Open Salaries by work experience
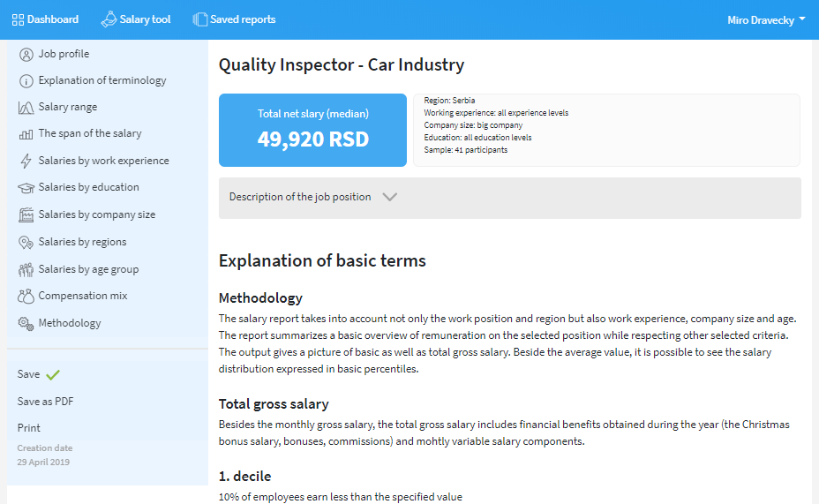Viewport: 819px width, 504px height. pyautogui.click(x=104, y=161)
